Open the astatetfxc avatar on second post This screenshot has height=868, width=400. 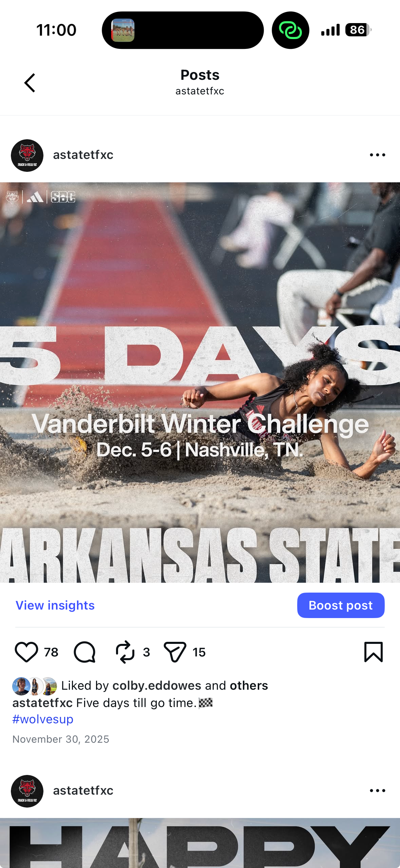point(27,791)
